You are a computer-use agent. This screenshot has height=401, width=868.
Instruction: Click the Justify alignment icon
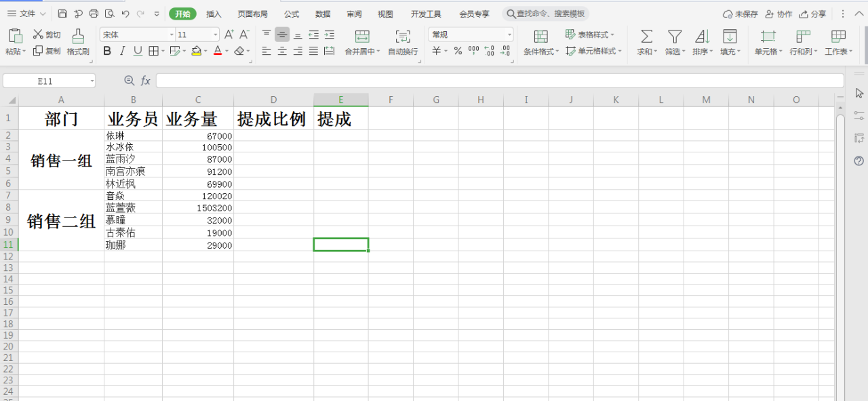pos(313,51)
